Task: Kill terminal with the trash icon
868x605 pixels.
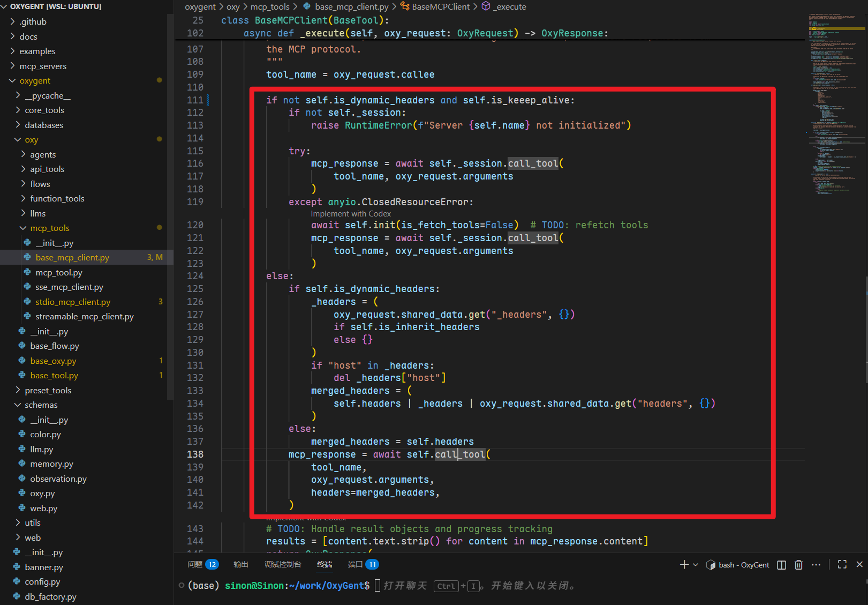Action: click(x=798, y=565)
